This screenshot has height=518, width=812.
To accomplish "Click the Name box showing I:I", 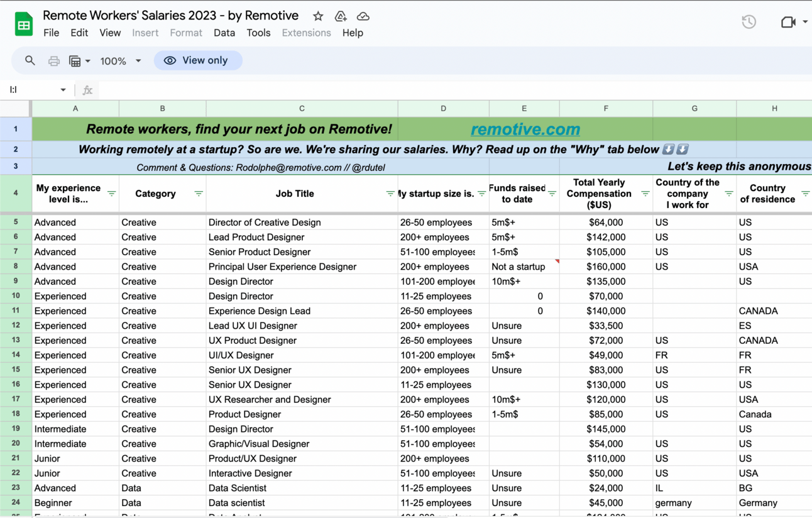I will 33,90.
